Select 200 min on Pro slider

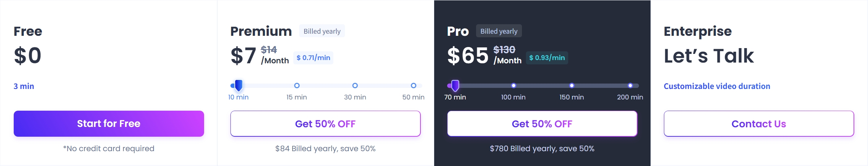pos(630,86)
